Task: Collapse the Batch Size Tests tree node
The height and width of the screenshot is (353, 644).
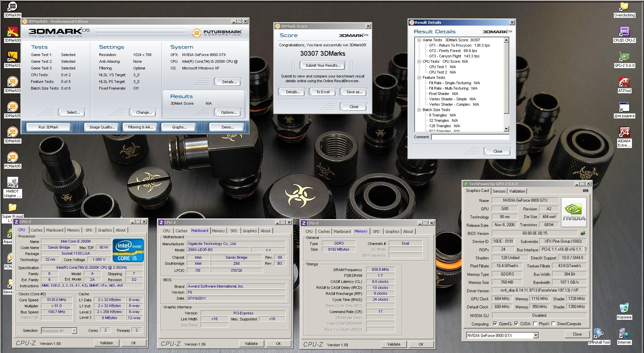Action: point(419,110)
